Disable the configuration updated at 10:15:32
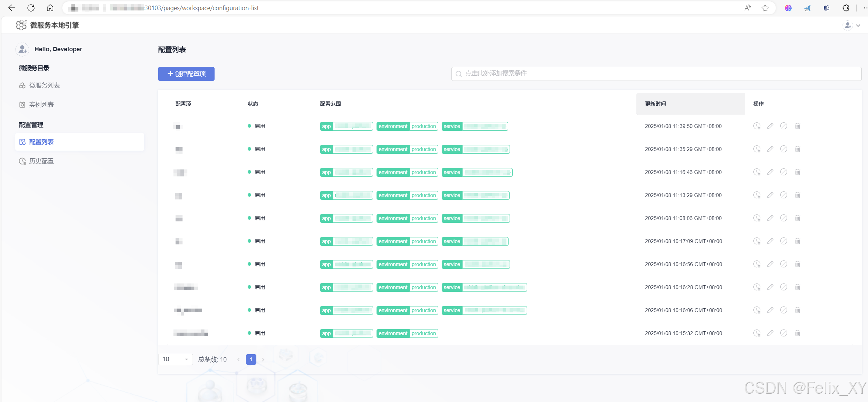 pyautogui.click(x=784, y=333)
